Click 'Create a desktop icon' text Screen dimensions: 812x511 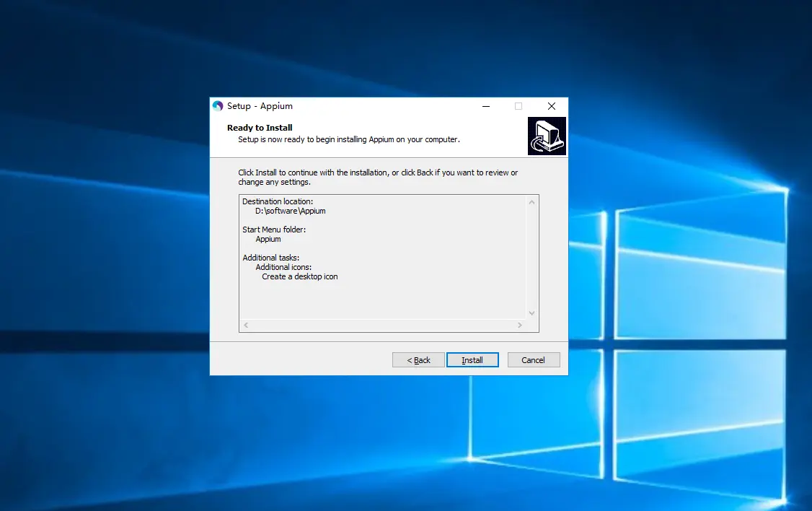(300, 276)
